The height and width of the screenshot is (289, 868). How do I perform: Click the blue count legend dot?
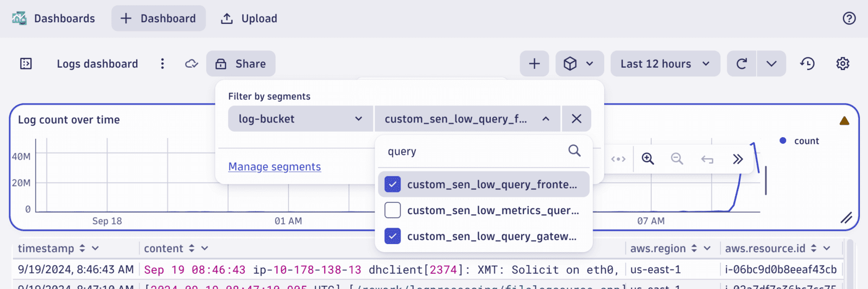coord(783,141)
